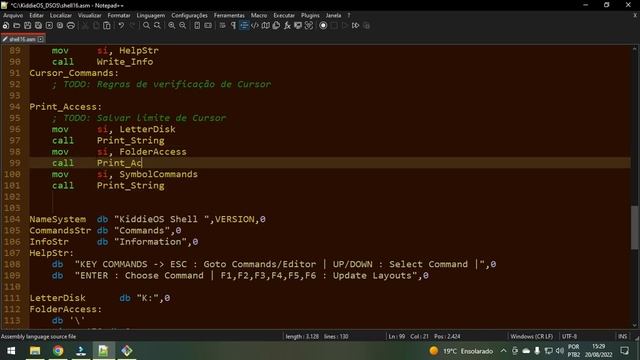The height and width of the screenshot is (360, 640).
Task: Open File Explorer from taskbar
Action: (35, 351)
